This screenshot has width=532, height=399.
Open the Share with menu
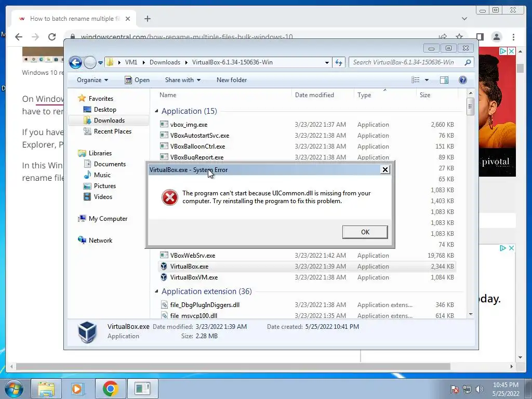tap(182, 80)
